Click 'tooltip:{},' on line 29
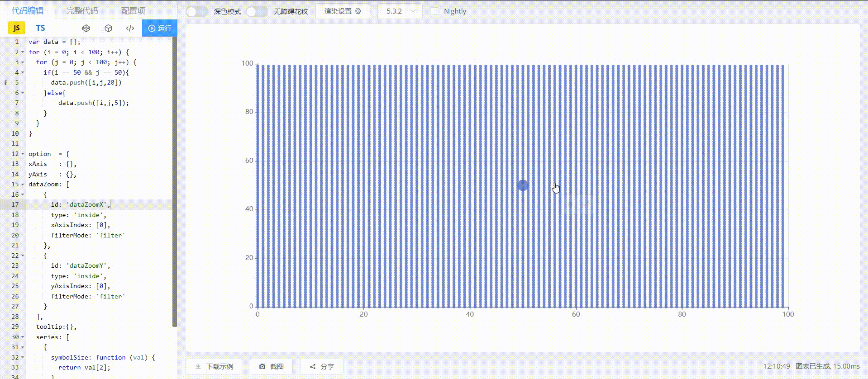Viewport: 868px width, 379px height. tap(56, 327)
